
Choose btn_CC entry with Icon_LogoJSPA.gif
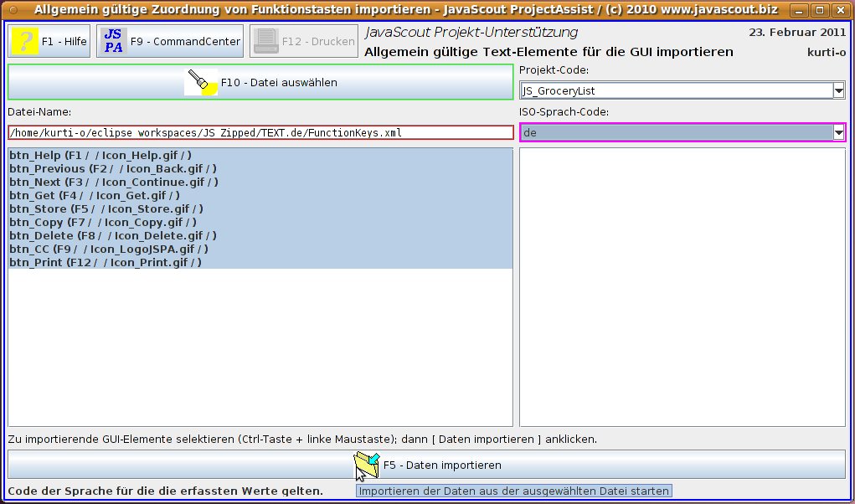[x=109, y=249]
